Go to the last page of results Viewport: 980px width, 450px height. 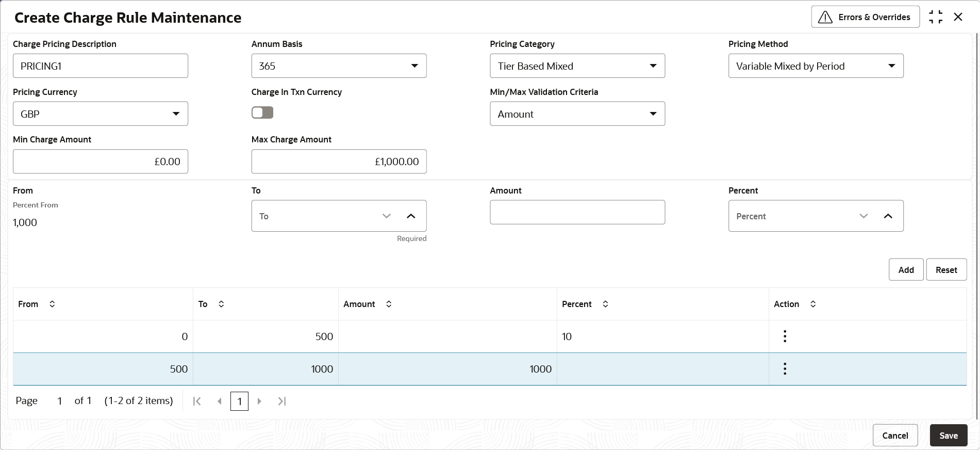(281, 401)
